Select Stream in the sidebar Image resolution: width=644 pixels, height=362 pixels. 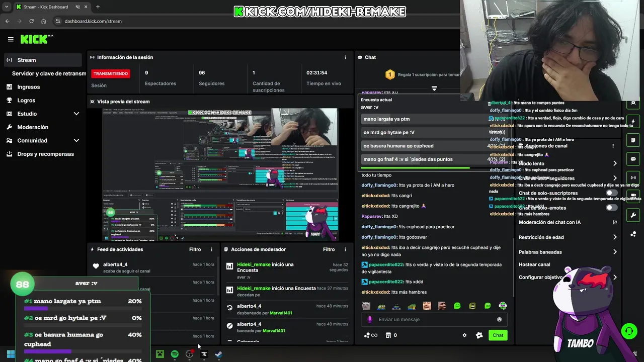[x=42, y=60]
